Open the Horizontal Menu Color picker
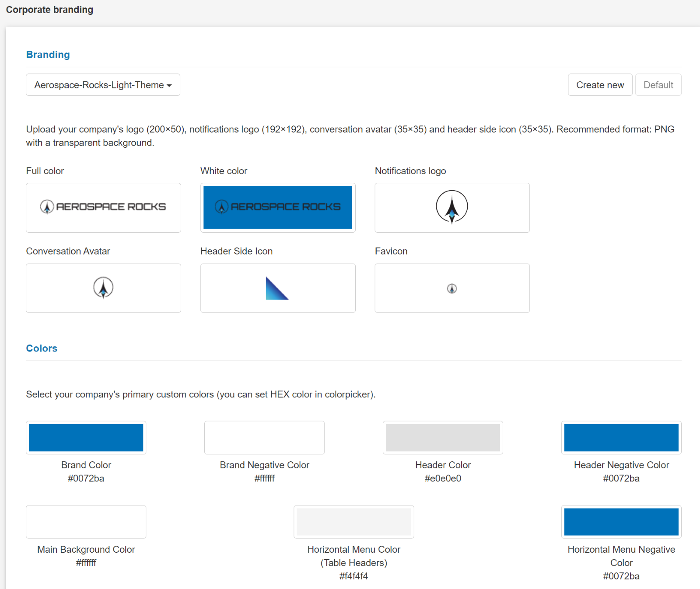The width and height of the screenshot is (700, 589). (353, 522)
